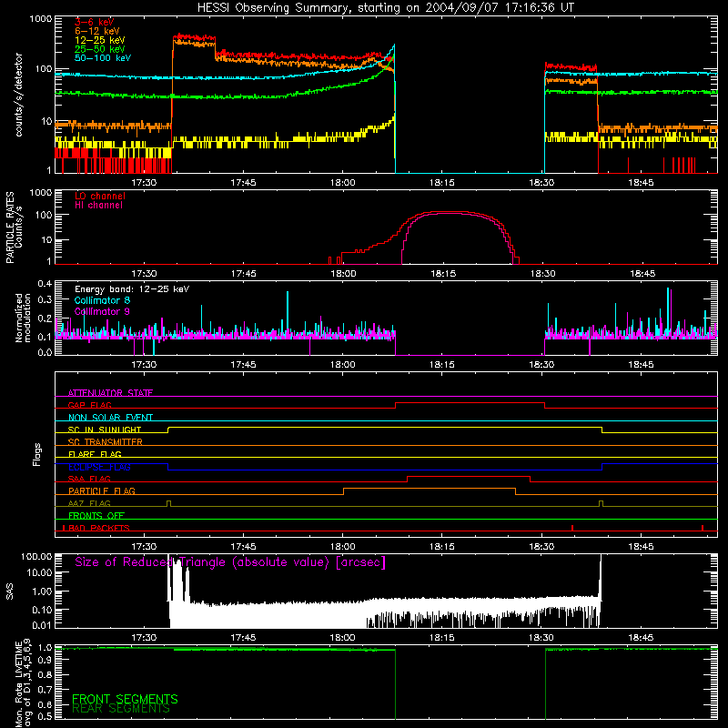Click the 'FLARE FLAG' label
Viewport: 728px width, 728px height.
coord(95,454)
